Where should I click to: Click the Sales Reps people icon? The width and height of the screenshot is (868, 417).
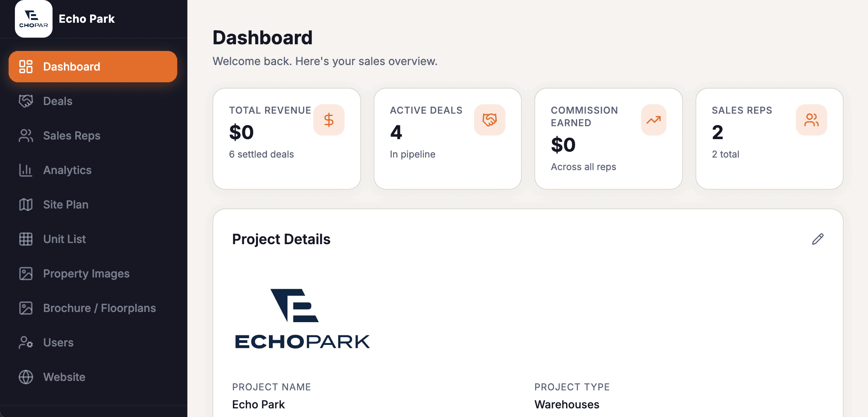point(26,136)
